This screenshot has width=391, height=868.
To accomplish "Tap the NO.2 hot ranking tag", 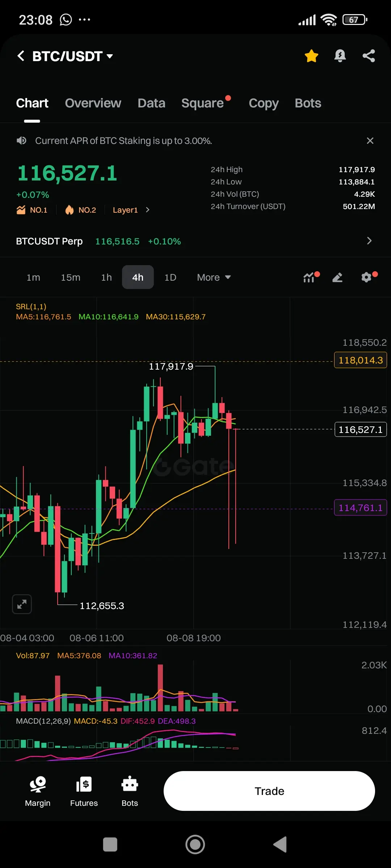I will 80,210.
